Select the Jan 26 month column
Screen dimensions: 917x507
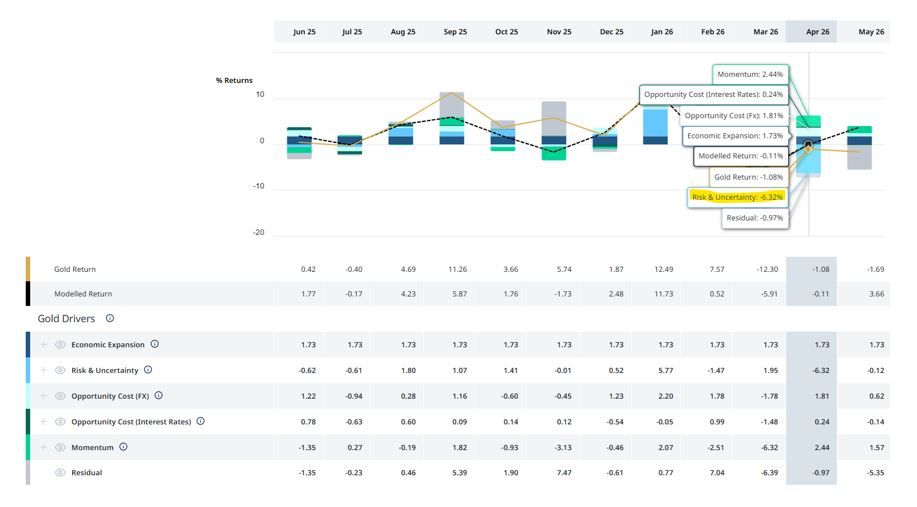662,32
